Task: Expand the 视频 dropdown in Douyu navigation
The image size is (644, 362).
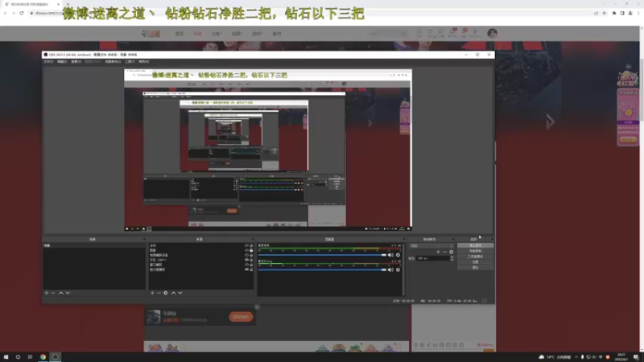Action: click(237, 34)
